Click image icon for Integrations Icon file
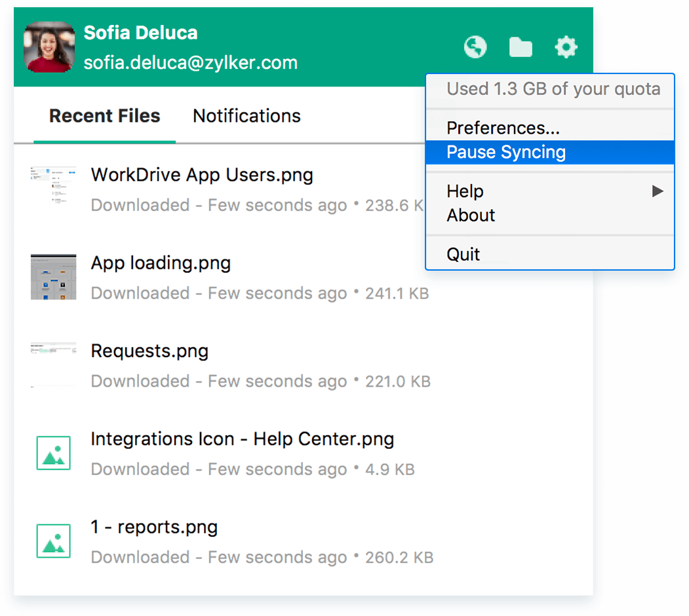The width and height of the screenshot is (689, 616). [x=53, y=453]
